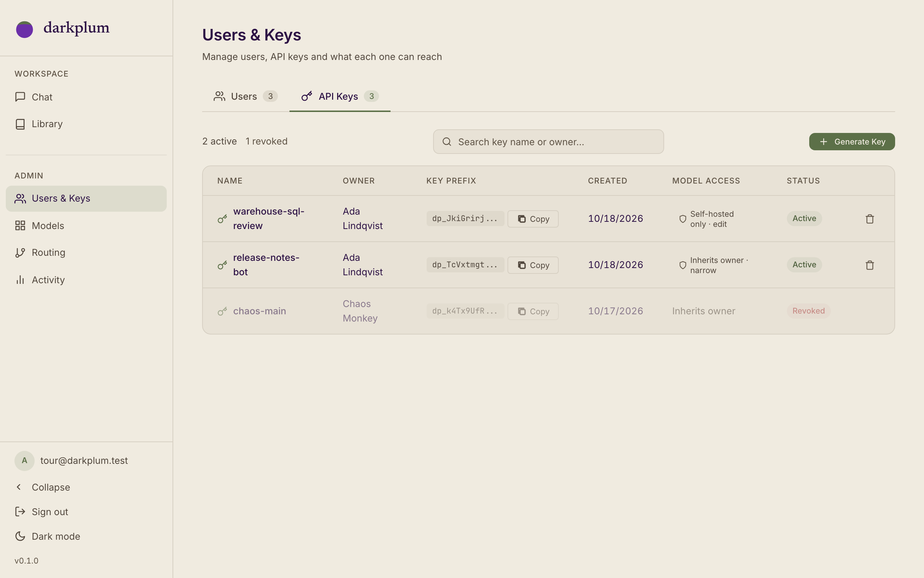The image size is (924, 578).
Task: Click tour@darkplum.test account email
Action: click(x=84, y=461)
